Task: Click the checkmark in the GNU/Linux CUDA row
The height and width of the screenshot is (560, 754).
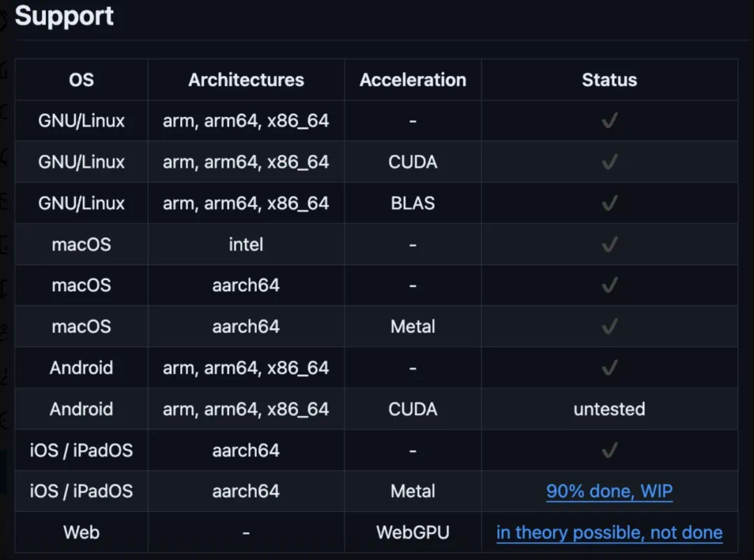Action: [x=609, y=162]
